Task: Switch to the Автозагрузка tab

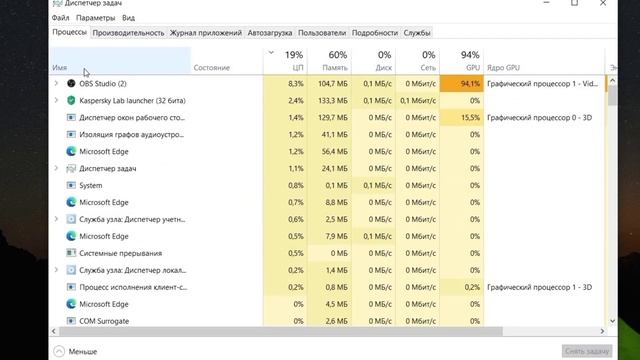Action: 270,33
